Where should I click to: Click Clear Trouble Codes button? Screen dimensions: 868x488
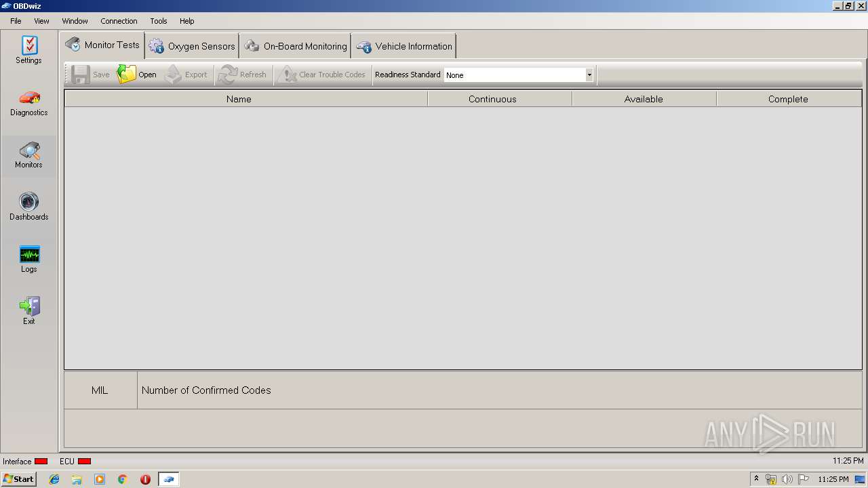point(322,75)
